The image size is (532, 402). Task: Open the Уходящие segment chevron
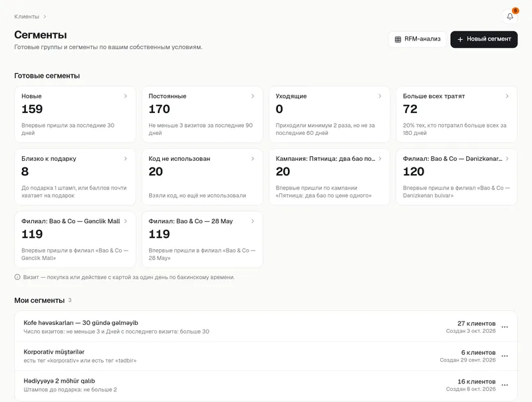point(380,96)
